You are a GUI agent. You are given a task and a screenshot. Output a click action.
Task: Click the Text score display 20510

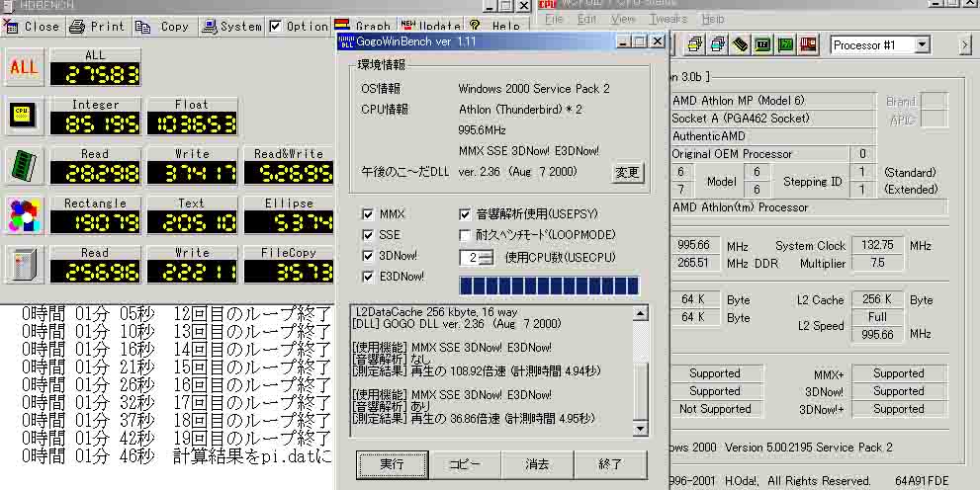tap(192, 222)
